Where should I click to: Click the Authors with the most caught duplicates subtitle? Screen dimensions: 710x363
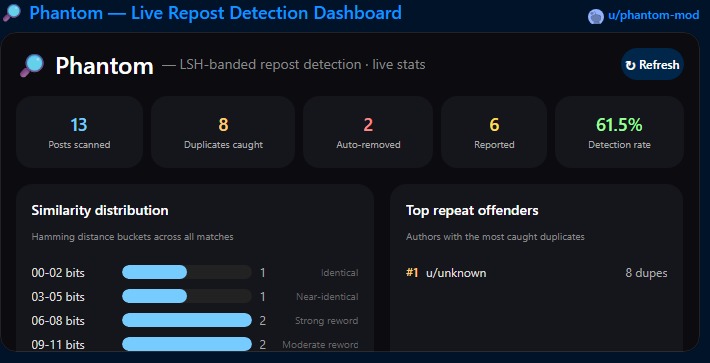click(495, 237)
